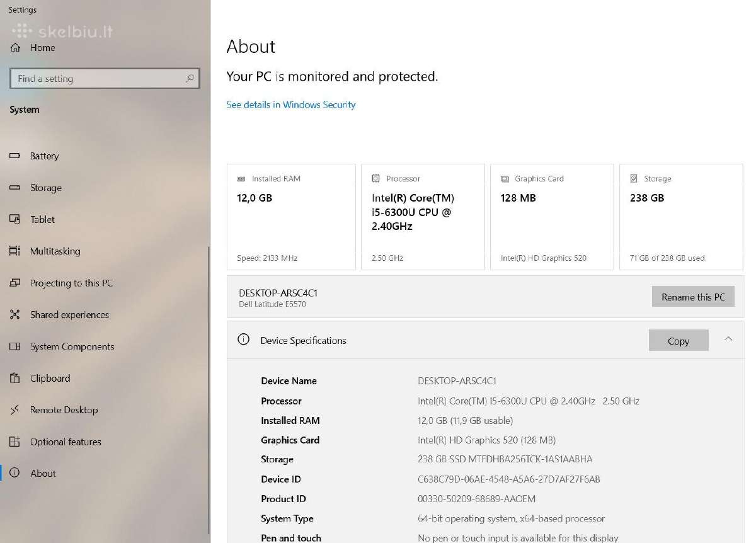
Task: Click the Your PC is monitored text
Action: tap(332, 76)
